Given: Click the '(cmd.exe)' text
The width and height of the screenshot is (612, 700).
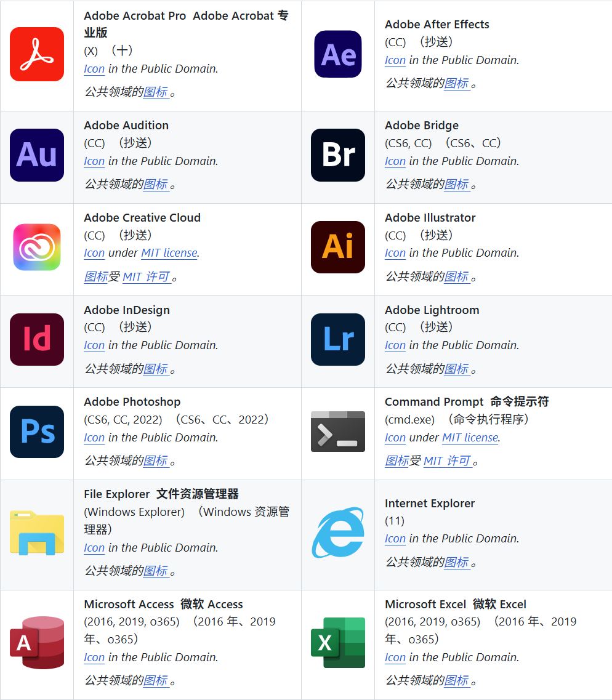Looking at the screenshot, I should 410,420.
